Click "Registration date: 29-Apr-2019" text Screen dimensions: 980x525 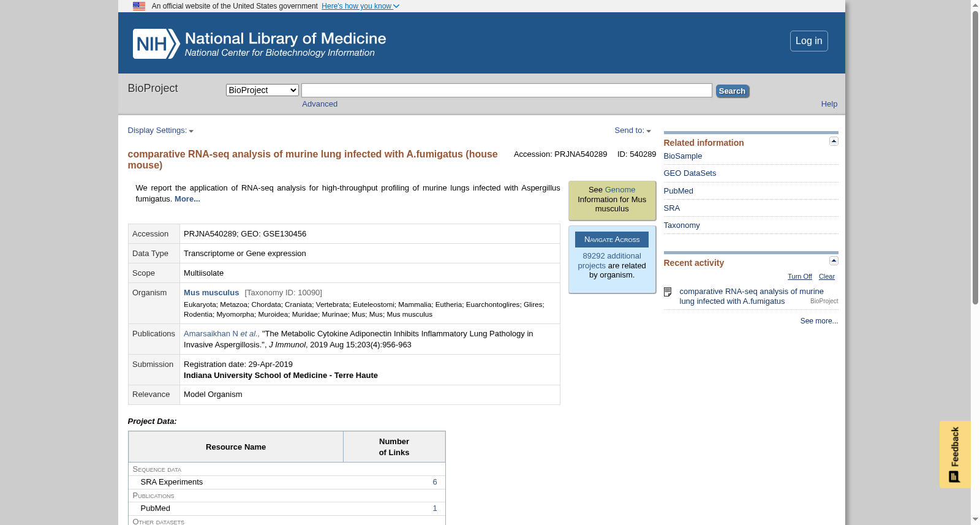[238, 364]
